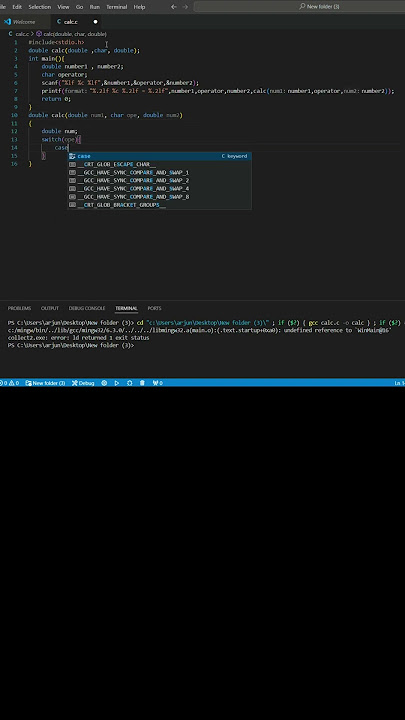Viewport: 405px width, 720px height.
Task: Switch to the Welcome tab
Action: [24, 22]
